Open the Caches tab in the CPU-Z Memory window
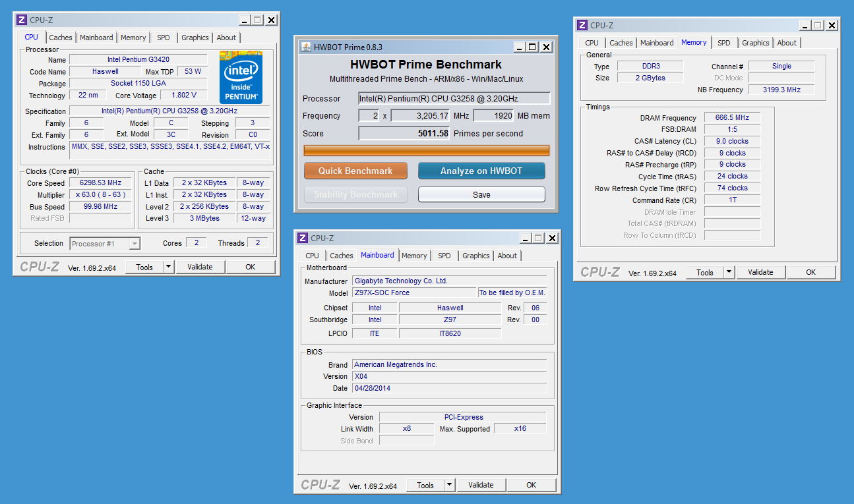This screenshot has width=854, height=504. coord(621,43)
